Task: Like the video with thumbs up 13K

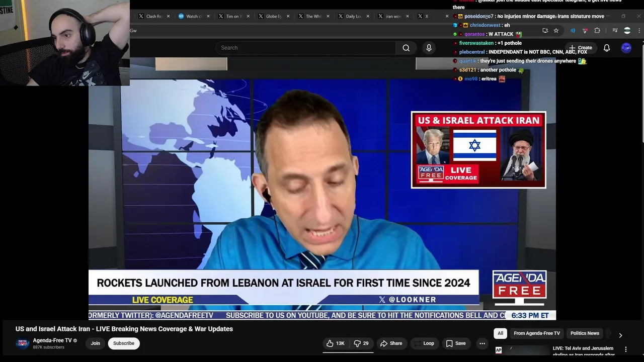Action: (x=335, y=343)
